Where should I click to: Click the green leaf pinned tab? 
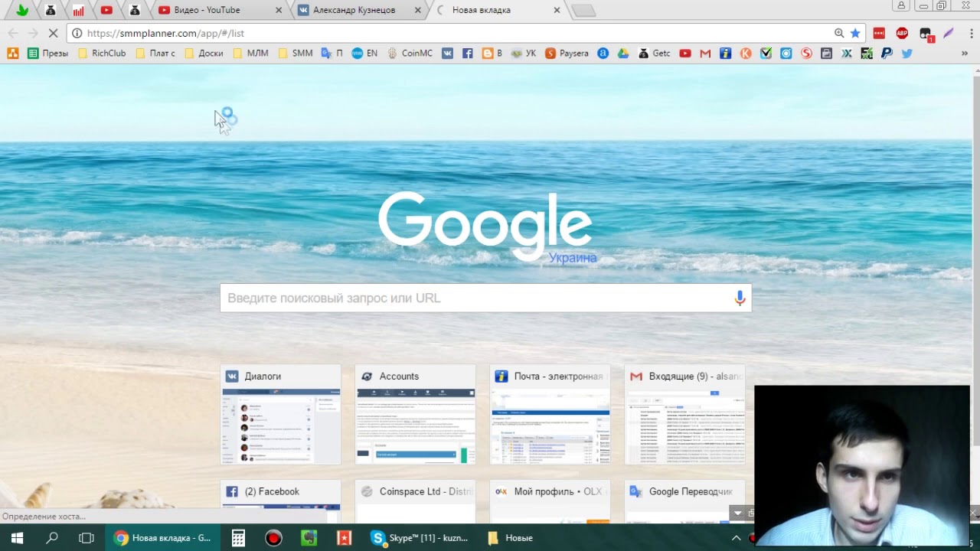click(22, 10)
